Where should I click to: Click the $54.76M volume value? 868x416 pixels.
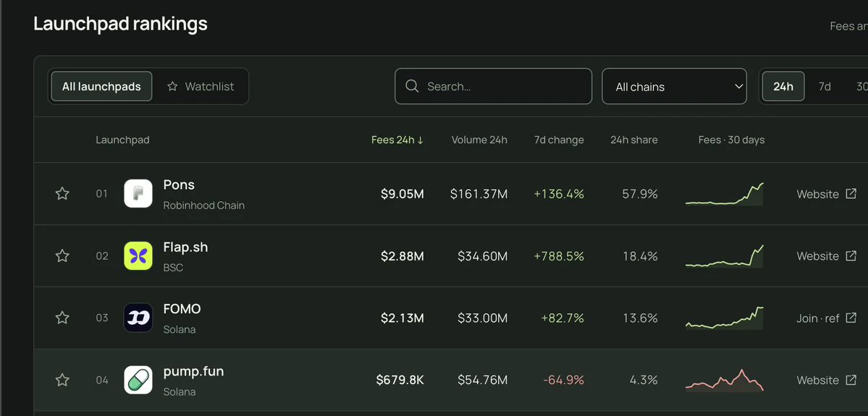[x=483, y=380]
